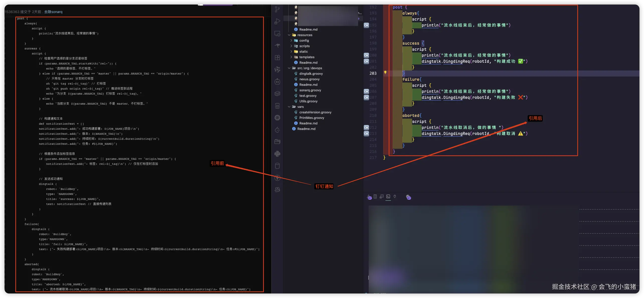Open Run and Debug view

(x=277, y=22)
